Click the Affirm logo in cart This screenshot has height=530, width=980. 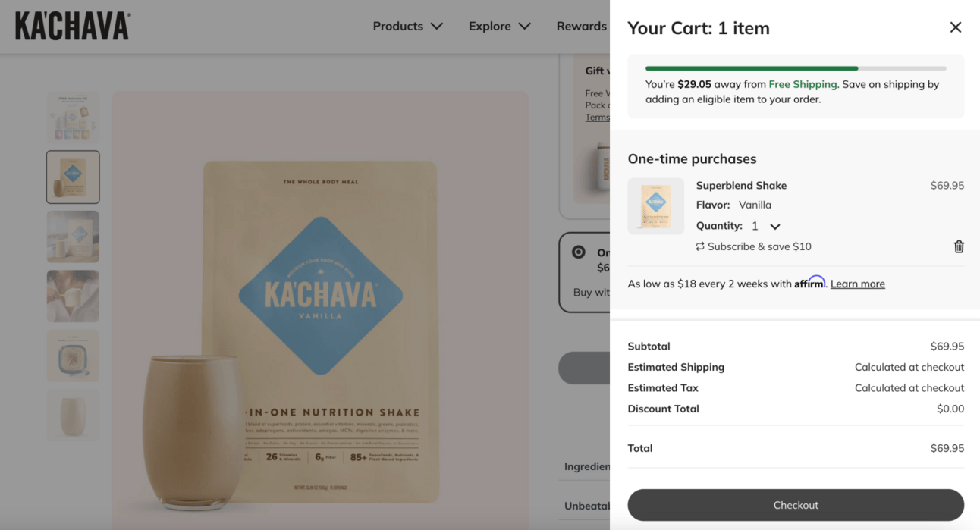[809, 282]
